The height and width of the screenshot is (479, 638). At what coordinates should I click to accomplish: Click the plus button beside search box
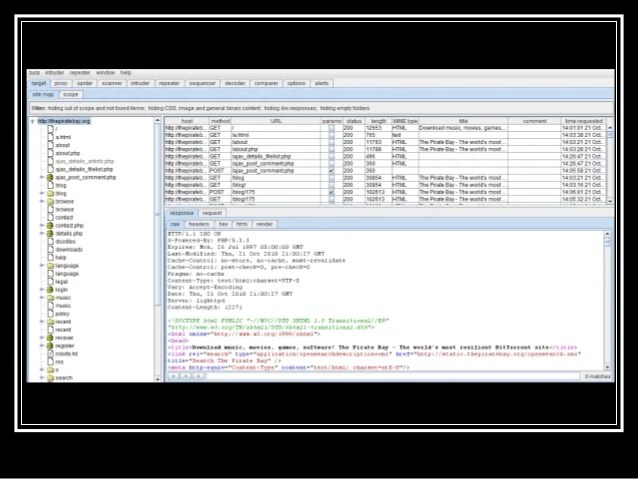(x=173, y=376)
